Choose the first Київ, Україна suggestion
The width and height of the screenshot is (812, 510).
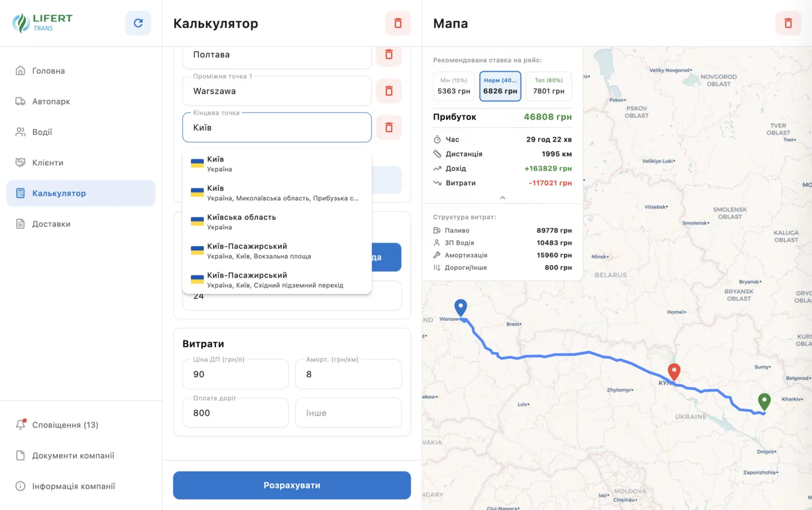click(x=277, y=164)
